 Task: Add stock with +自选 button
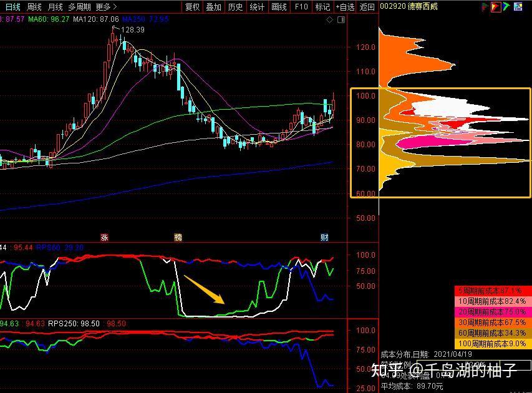(x=345, y=7)
